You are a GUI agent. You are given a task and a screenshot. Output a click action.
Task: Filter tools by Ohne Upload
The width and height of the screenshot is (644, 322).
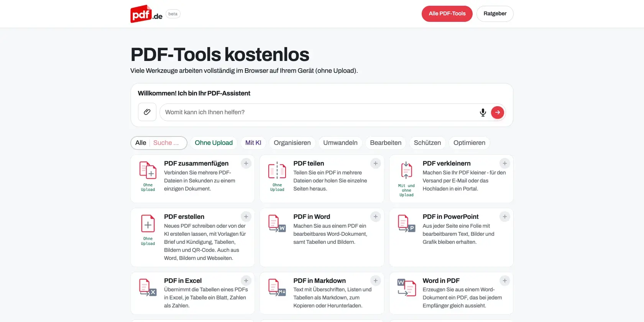pyautogui.click(x=214, y=143)
